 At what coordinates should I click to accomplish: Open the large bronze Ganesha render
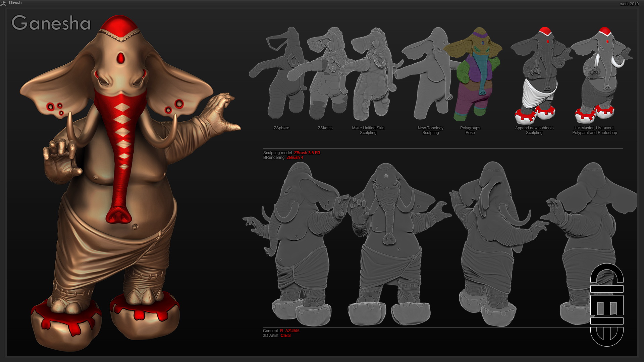click(131, 183)
